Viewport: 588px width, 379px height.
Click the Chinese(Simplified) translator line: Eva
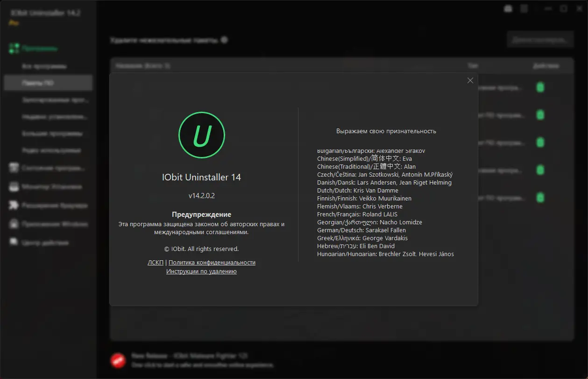point(364,159)
